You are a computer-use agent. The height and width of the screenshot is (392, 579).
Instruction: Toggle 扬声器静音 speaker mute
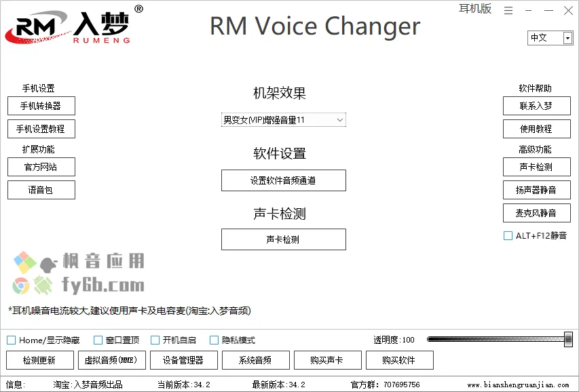point(536,190)
